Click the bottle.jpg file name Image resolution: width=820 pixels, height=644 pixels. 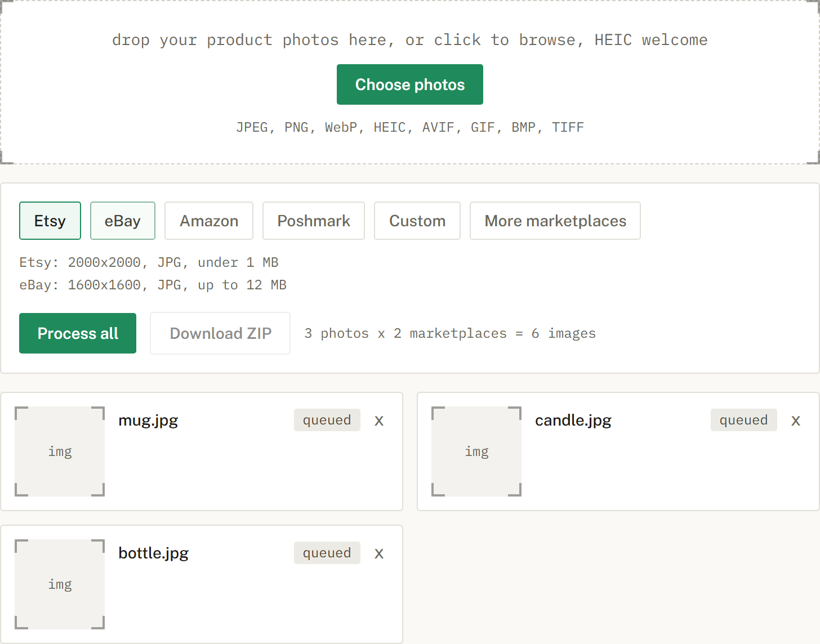(x=153, y=553)
